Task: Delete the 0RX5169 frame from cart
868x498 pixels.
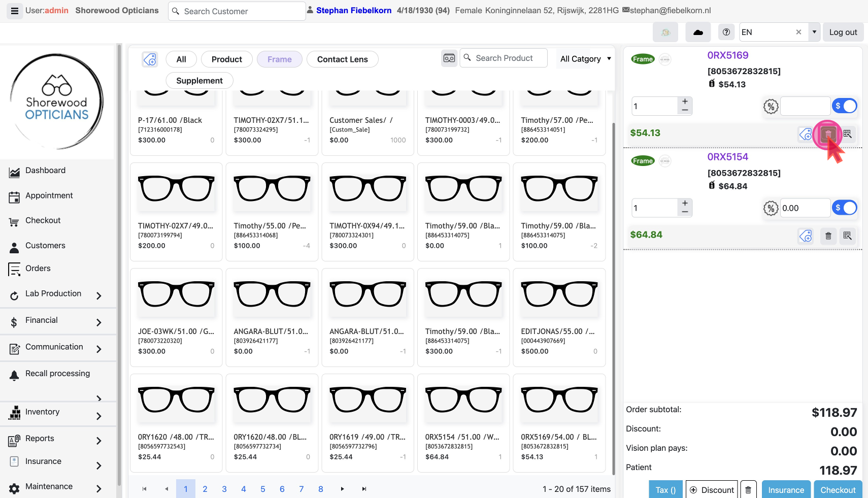Action: coord(828,134)
